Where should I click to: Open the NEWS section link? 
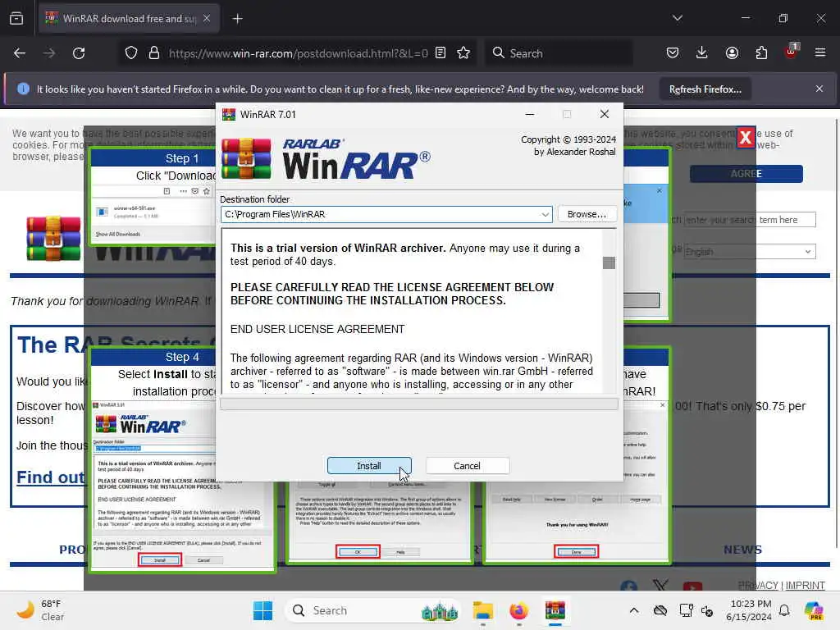[742, 550]
